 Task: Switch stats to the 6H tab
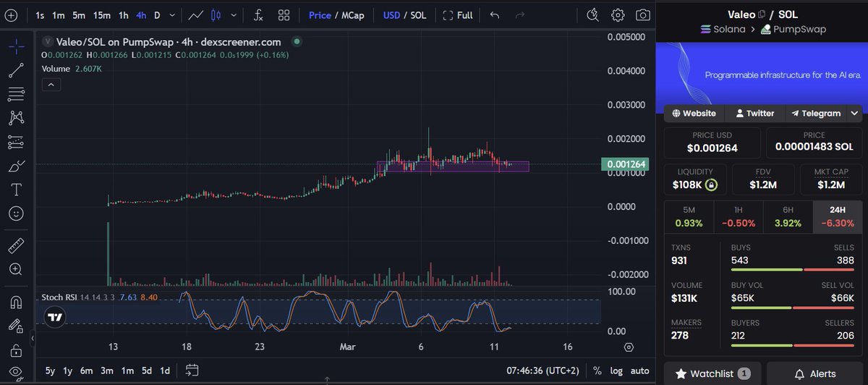tap(788, 217)
